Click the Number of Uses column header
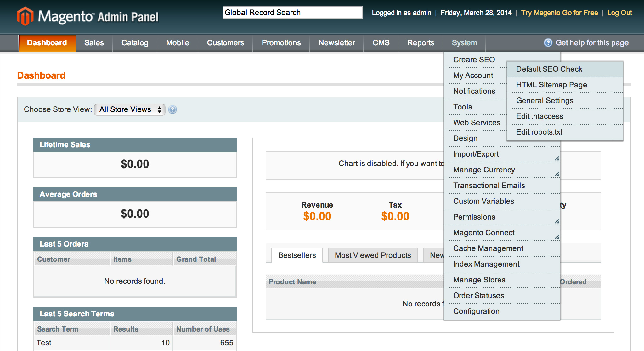This screenshot has width=644, height=351. click(205, 329)
